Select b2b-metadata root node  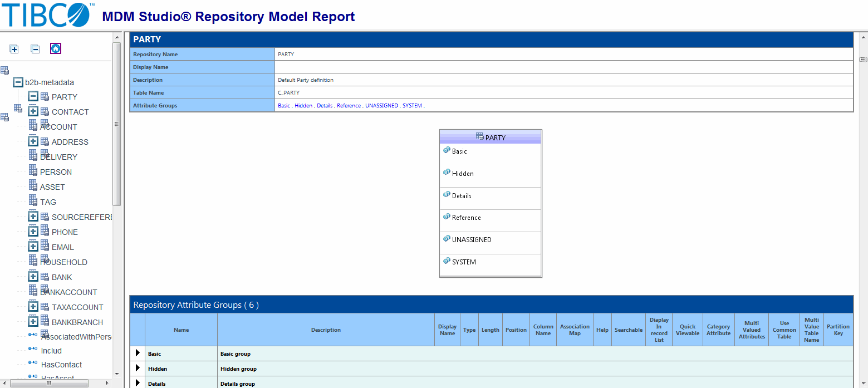50,82
